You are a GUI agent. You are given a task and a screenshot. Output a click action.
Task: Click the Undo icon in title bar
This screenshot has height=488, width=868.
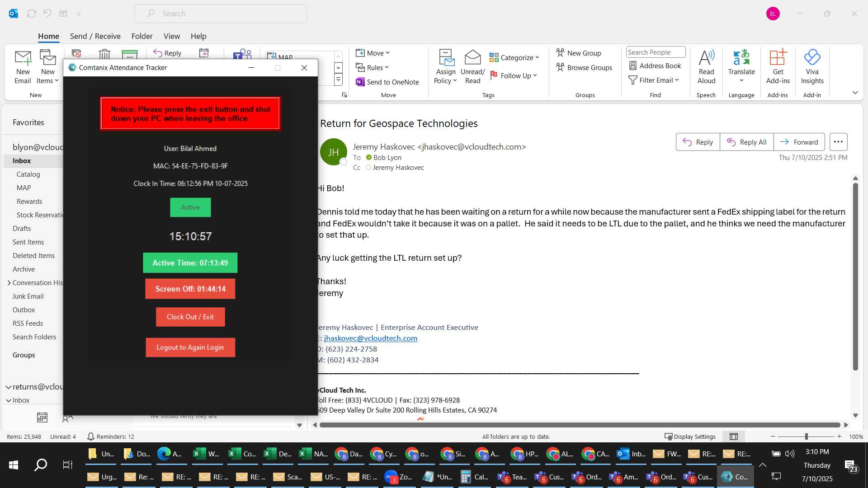pyautogui.click(x=47, y=14)
